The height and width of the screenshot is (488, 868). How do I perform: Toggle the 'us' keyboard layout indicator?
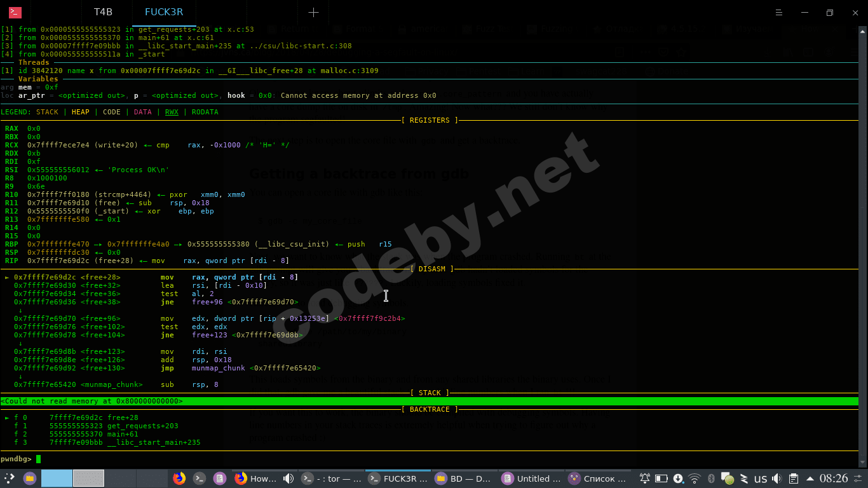click(x=760, y=478)
